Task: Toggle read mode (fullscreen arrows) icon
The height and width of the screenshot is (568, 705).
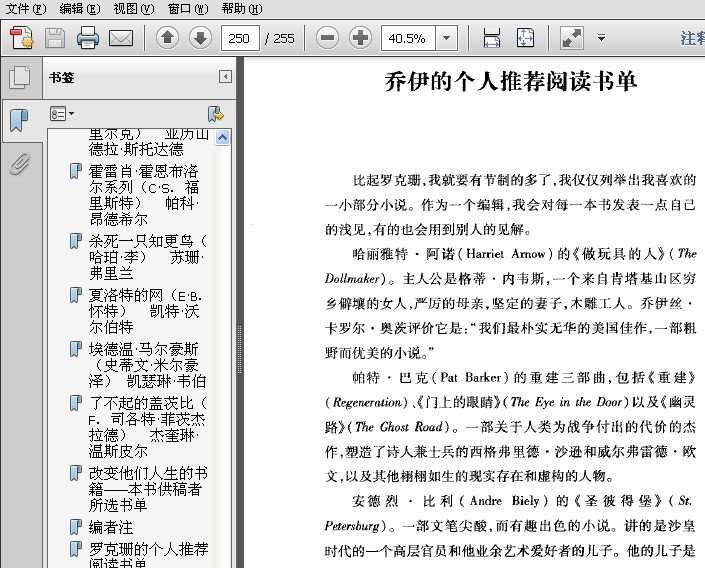Action: click(x=571, y=39)
